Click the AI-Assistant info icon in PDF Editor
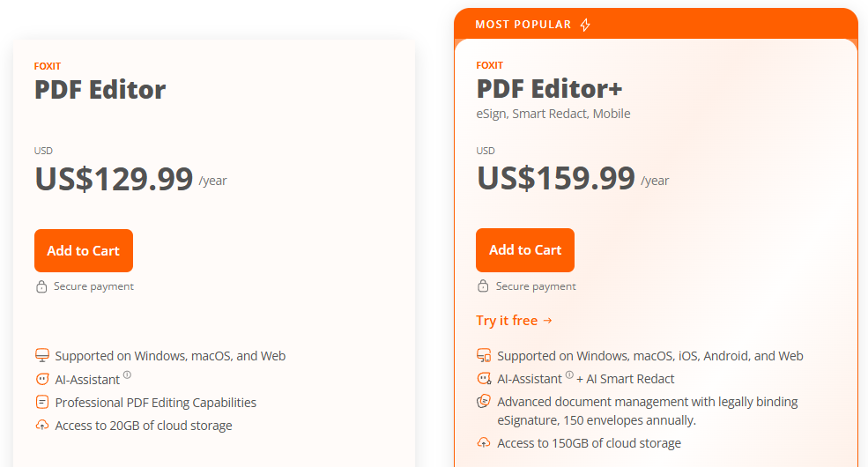Image resolution: width=868 pixels, height=467 pixels. click(127, 375)
